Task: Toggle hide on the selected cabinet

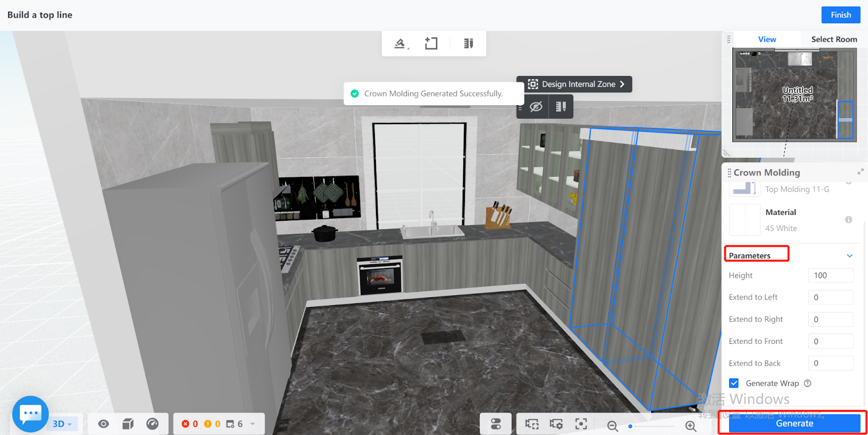Action: click(x=536, y=106)
